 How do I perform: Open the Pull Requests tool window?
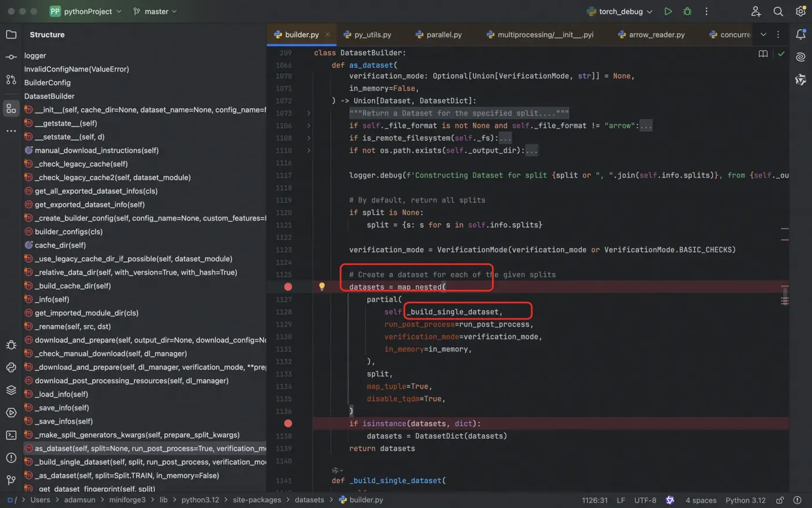pos(11,80)
